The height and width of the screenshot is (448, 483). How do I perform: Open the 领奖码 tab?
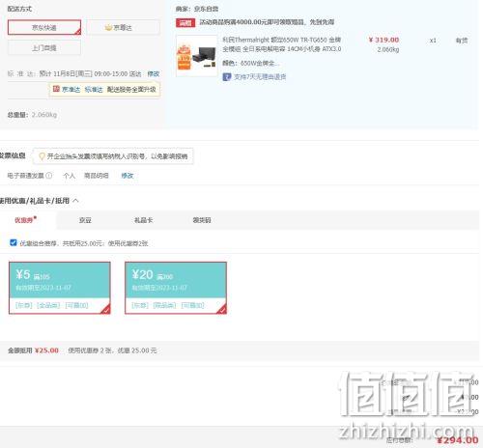202,220
